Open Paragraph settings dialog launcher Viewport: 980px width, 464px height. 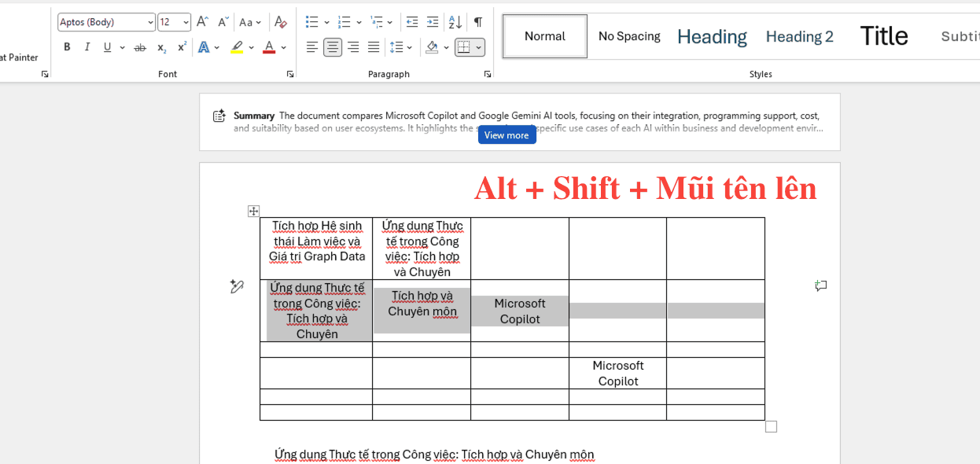pos(488,74)
